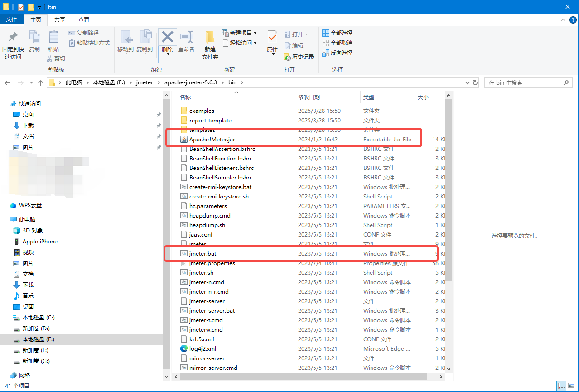
Task: Click Paste shortcut option
Action: pos(89,43)
